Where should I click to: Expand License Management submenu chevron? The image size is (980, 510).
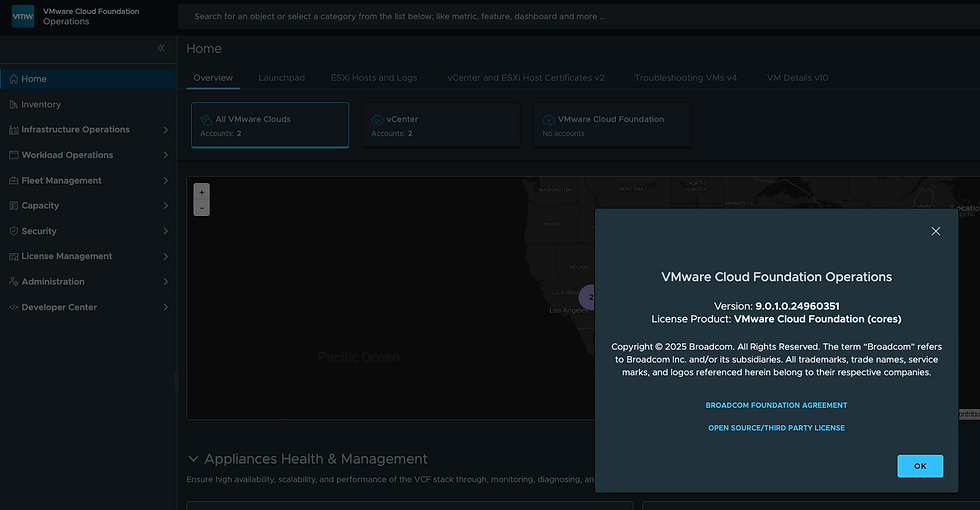(166, 256)
